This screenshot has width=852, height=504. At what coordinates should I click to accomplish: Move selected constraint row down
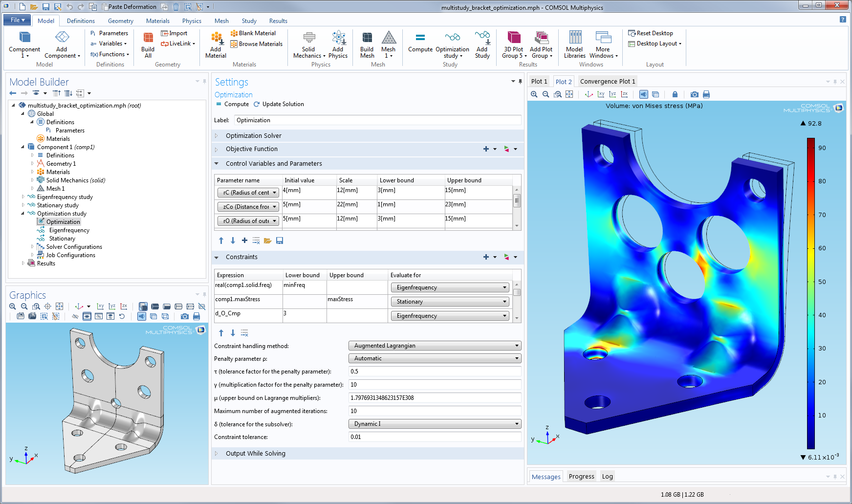click(233, 333)
